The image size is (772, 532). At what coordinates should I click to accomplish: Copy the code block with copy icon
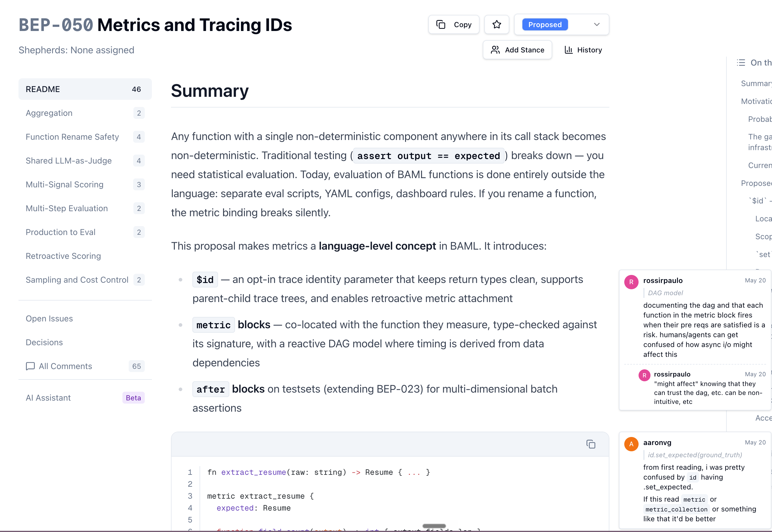pos(591,444)
